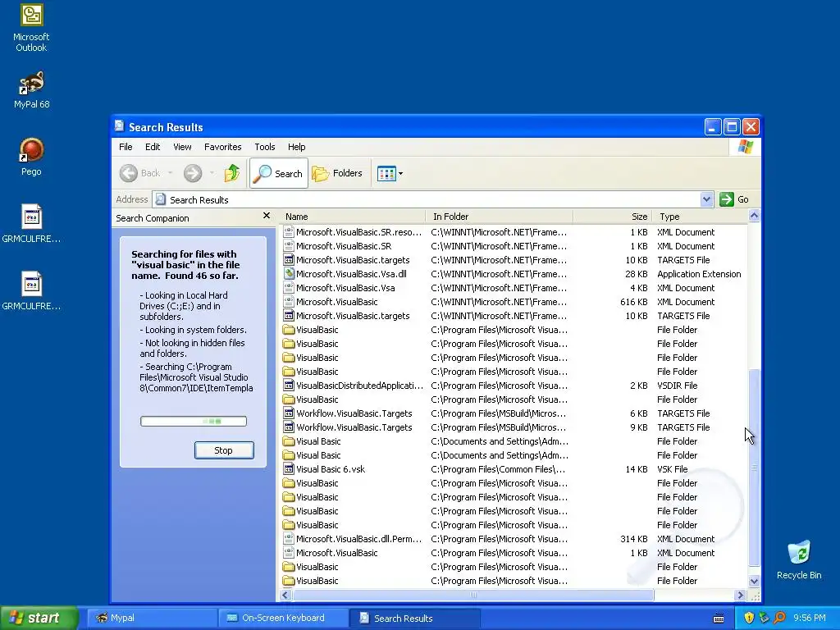Open the Favorites menu
Screen dimensions: 840x630
point(223,147)
